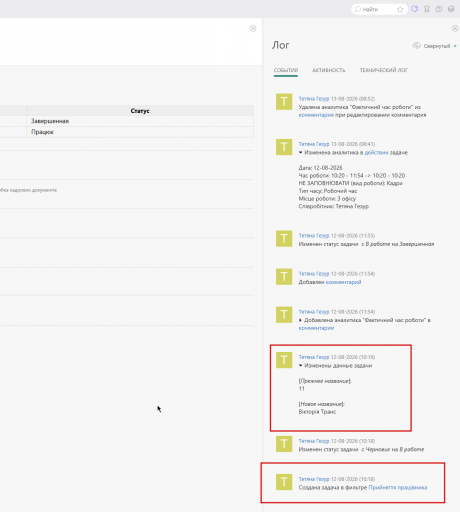Viewport: 460px width, 512px height.
Task: Click the T avatar of the 08:41 entry
Action: [x=284, y=147]
